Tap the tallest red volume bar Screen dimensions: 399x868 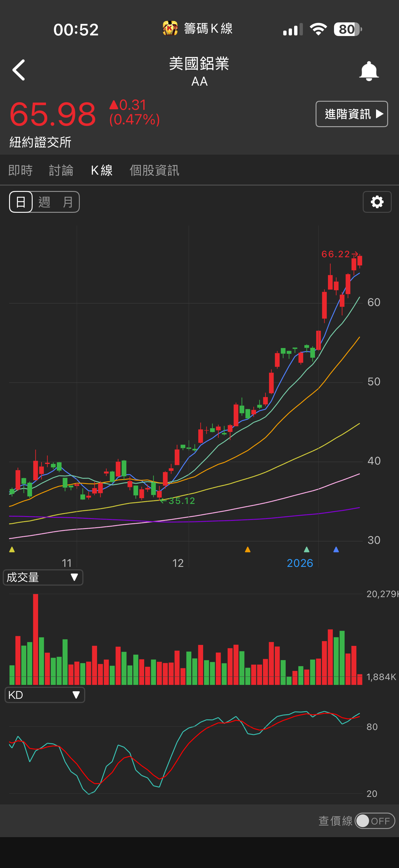coord(36,639)
